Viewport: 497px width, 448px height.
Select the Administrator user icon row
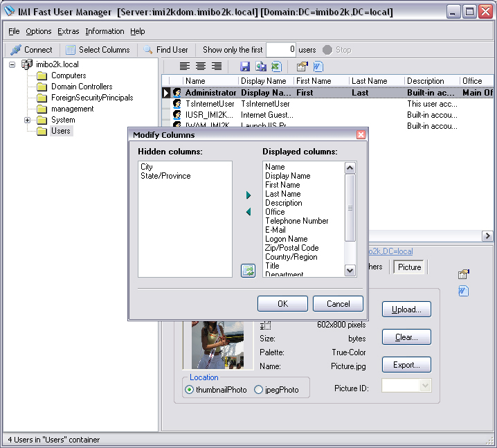(177, 93)
